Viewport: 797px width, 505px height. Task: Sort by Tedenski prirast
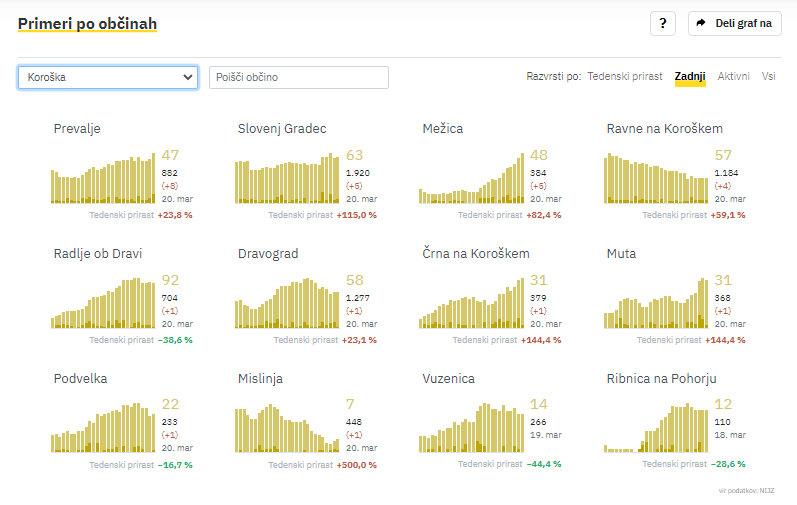624,76
